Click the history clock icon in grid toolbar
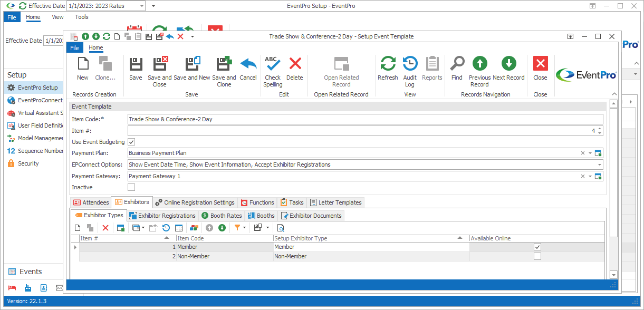The image size is (644, 310). 166,228
